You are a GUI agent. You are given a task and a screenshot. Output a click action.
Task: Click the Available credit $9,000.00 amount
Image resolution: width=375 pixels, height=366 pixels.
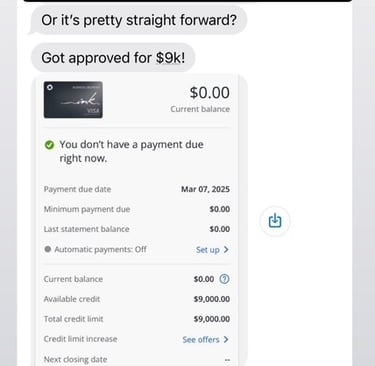[212, 299]
